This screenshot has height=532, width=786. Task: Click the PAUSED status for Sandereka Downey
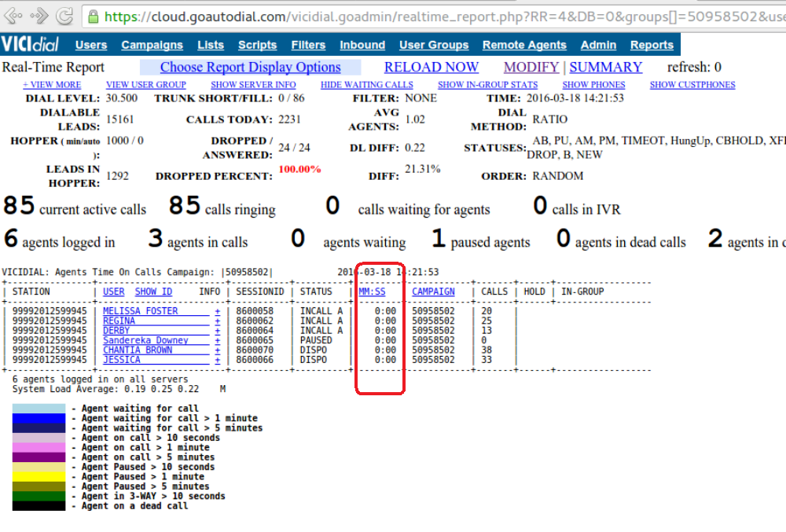(x=316, y=340)
